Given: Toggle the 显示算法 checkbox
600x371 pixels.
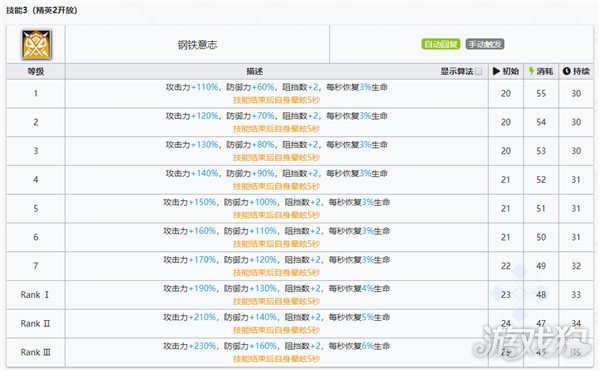Looking at the screenshot, I should pyautogui.click(x=479, y=72).
